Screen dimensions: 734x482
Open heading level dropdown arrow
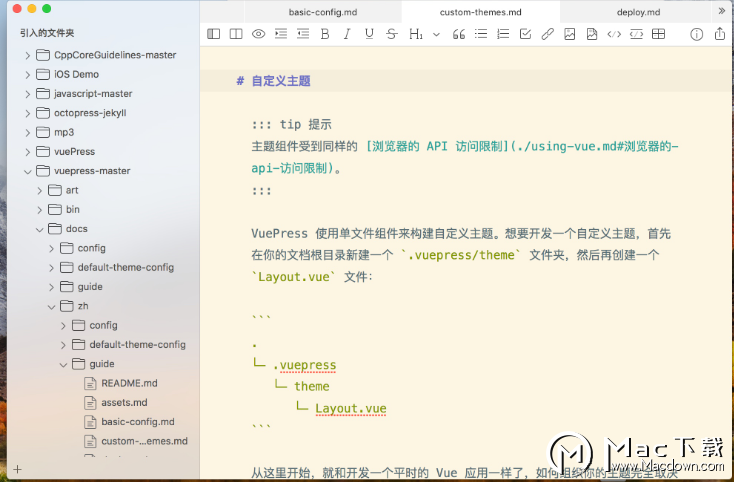436,34
